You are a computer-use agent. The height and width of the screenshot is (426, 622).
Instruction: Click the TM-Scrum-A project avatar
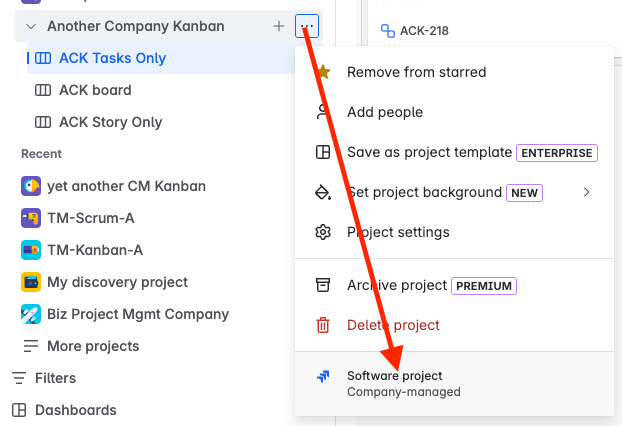point(31,218)
